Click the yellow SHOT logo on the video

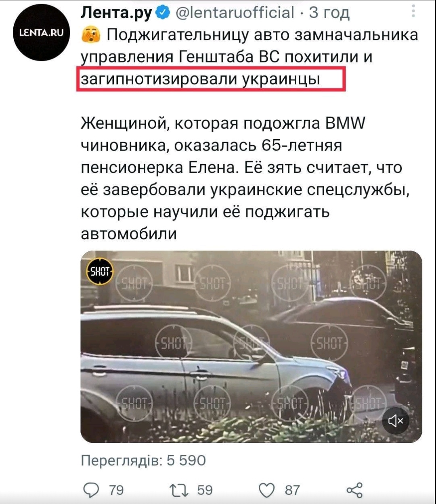100,271
